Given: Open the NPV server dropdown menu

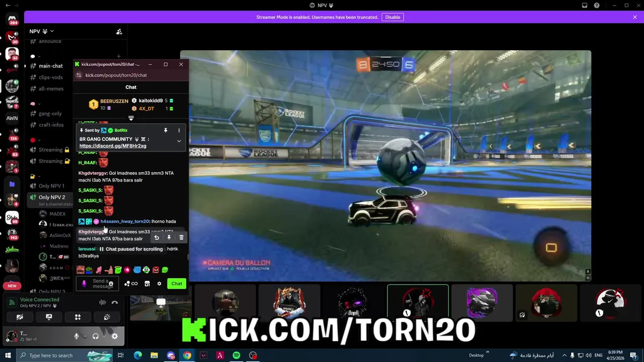Looking at the screenshot, I should [x=41, y=31].
